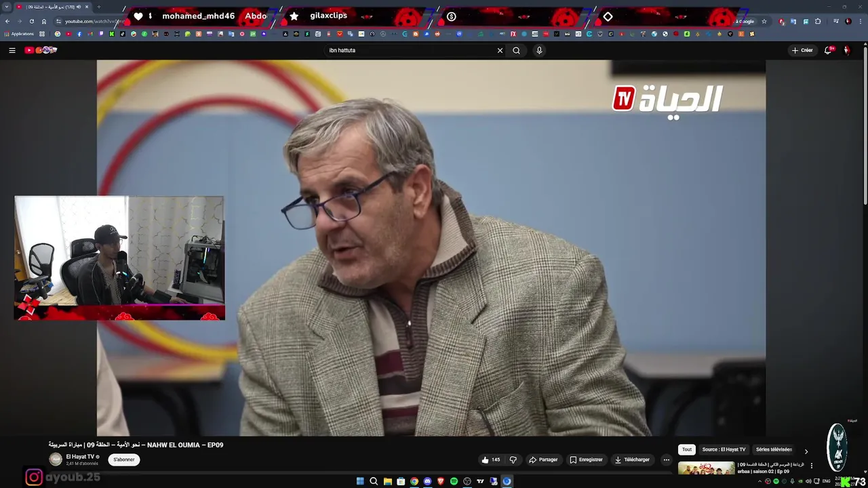Click the main video player
868x488 pixels.
431,248
